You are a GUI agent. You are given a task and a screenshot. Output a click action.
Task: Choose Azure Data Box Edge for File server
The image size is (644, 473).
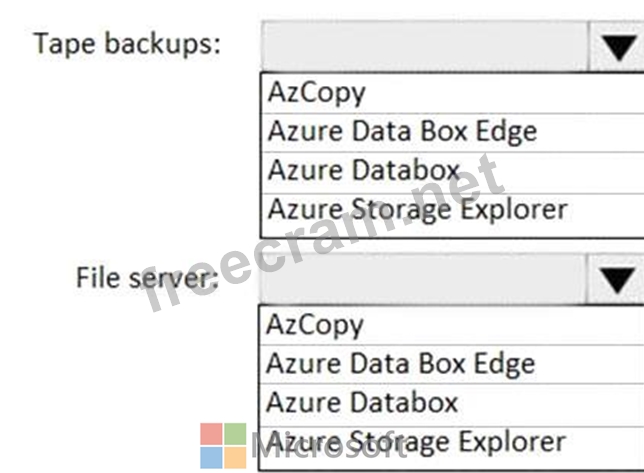click(401, 363)
